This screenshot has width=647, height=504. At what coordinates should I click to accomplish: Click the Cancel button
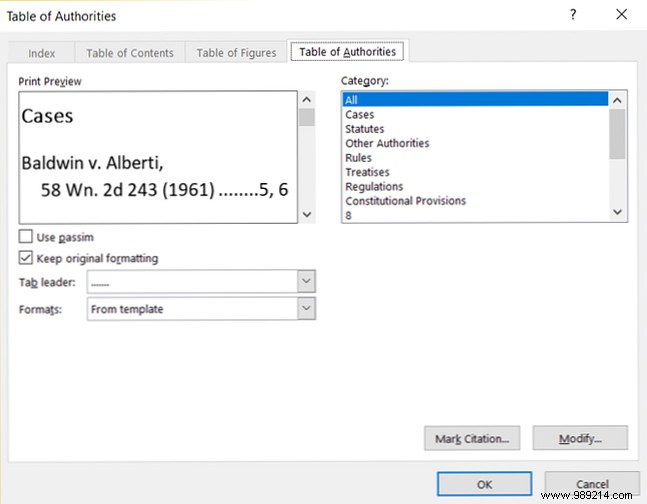coord(592,484)
